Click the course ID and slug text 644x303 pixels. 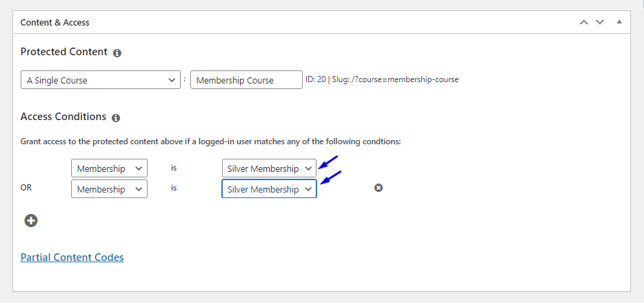coord(382,79)
